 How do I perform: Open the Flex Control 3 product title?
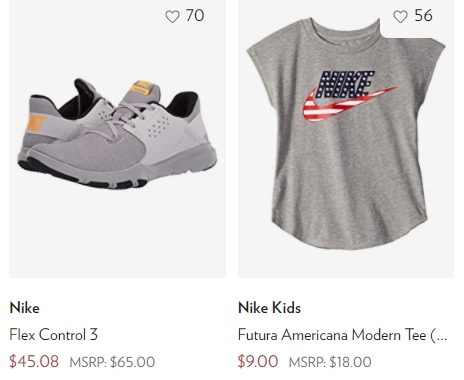[54, 335]
